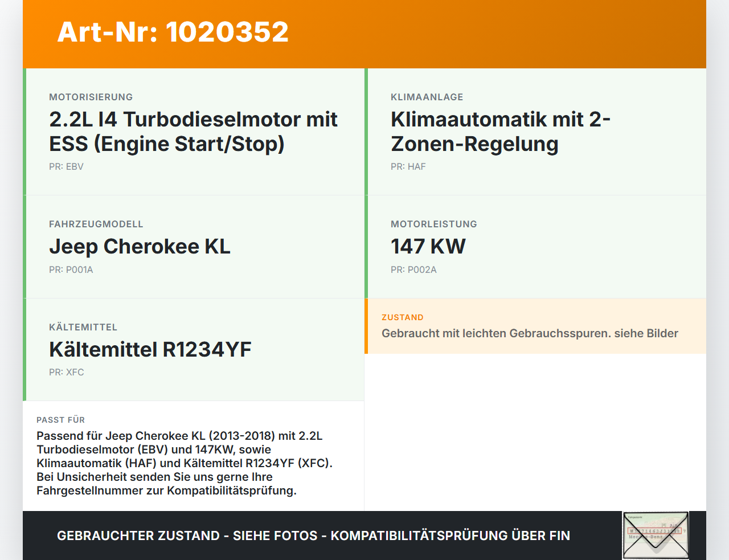The height and width of the screenshot is (560, 729).
Task: Select the 'Art-Nr: 1020352' heading
Action: click(173, 32)
